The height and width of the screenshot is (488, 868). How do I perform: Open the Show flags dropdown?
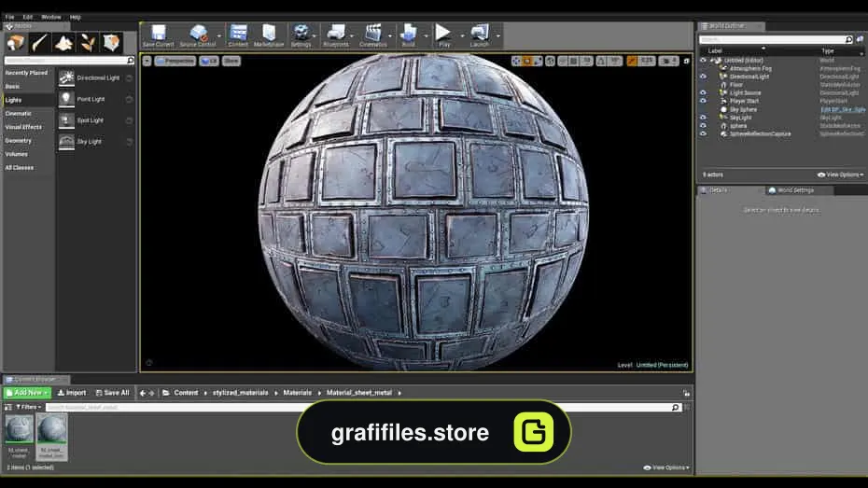231,61
